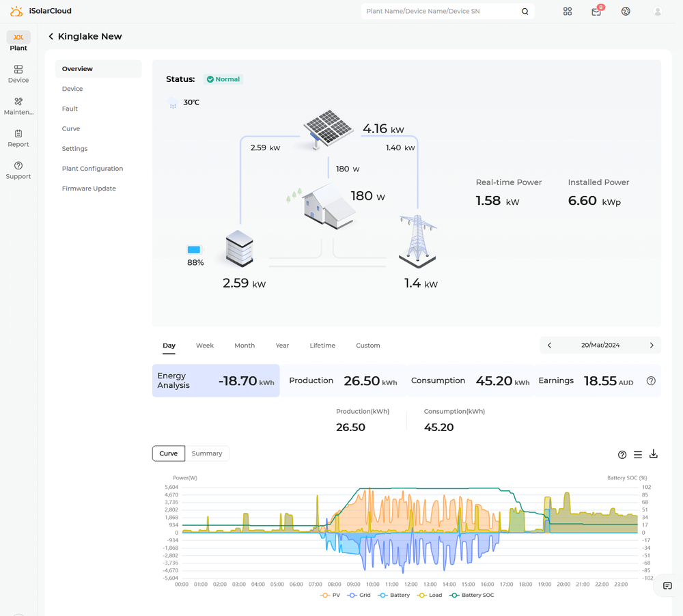Click the grid pylon icon
683x616 pixels.
(x=417, y=241)
